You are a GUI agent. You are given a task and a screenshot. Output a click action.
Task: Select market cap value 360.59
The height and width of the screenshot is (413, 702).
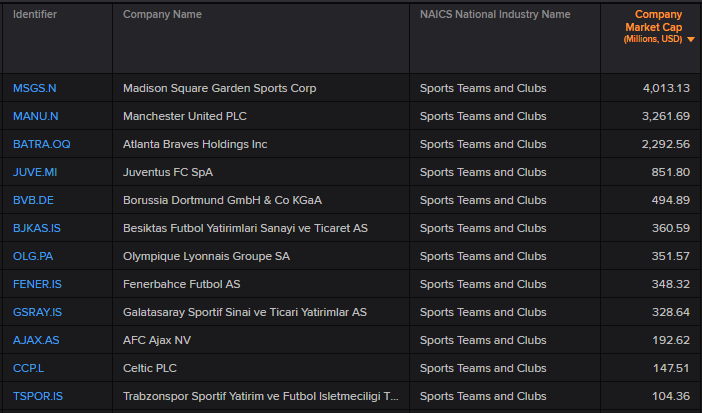pyautogui.click(x=671, y=228)
